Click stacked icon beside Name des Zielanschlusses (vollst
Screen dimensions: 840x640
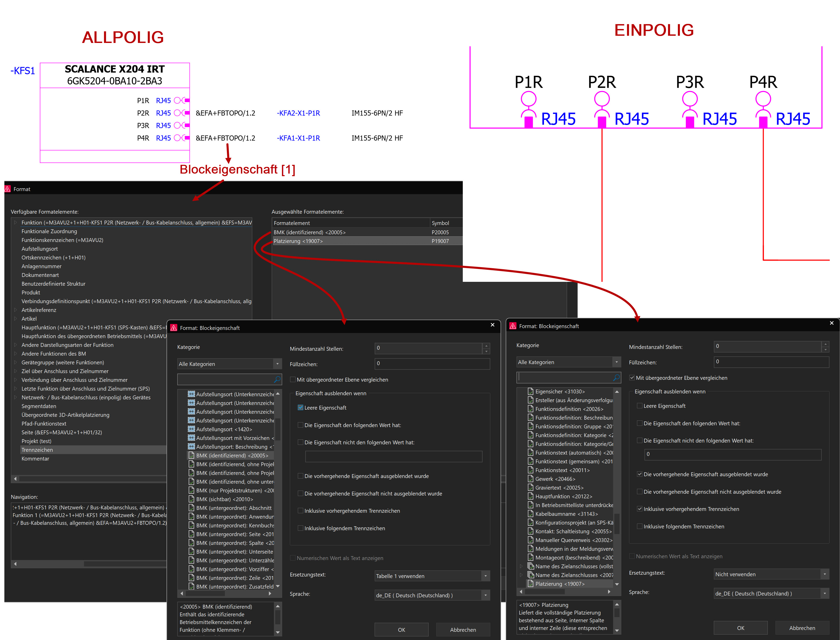tap(531, 566)
